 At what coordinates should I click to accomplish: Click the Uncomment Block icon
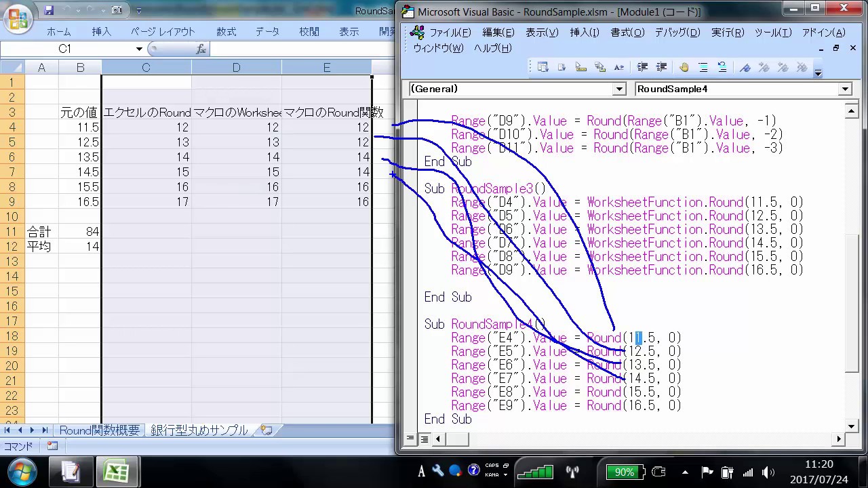click(722, 67)
